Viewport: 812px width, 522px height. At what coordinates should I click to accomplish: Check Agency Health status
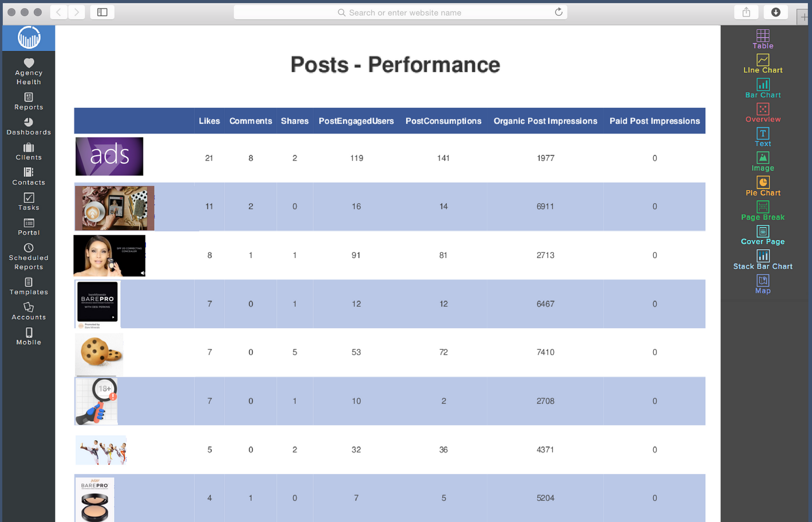28,71
